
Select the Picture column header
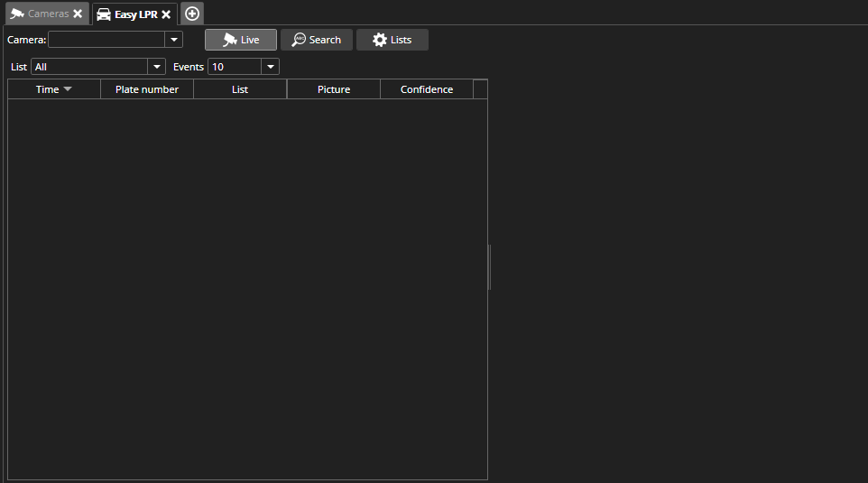pos(334,89)
